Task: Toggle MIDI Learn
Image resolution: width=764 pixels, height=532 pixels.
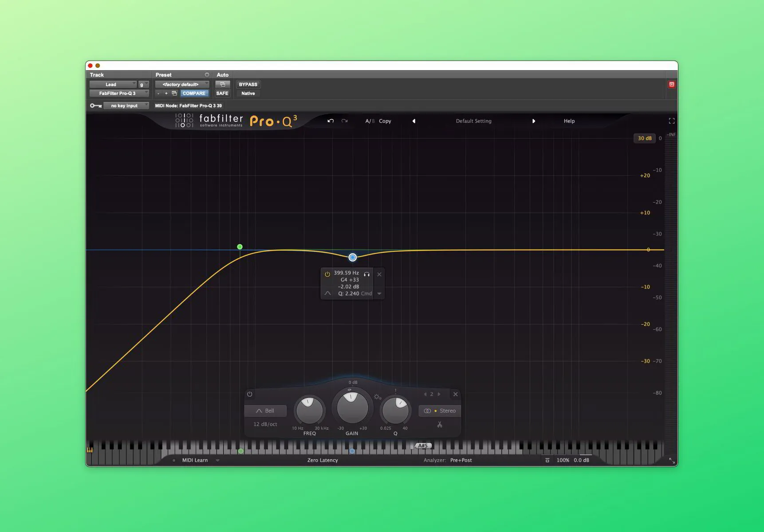Action: (195, 460)
